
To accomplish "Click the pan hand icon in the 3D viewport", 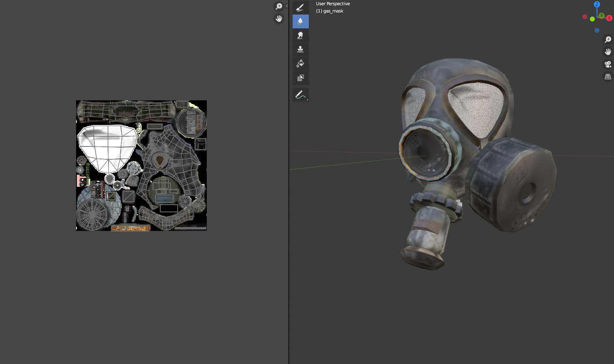I will [608, 51].
